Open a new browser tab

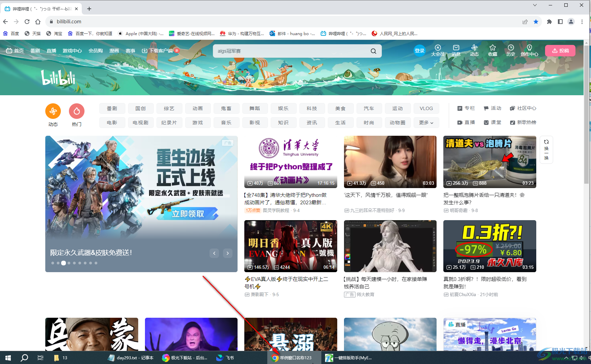[89, 9]
